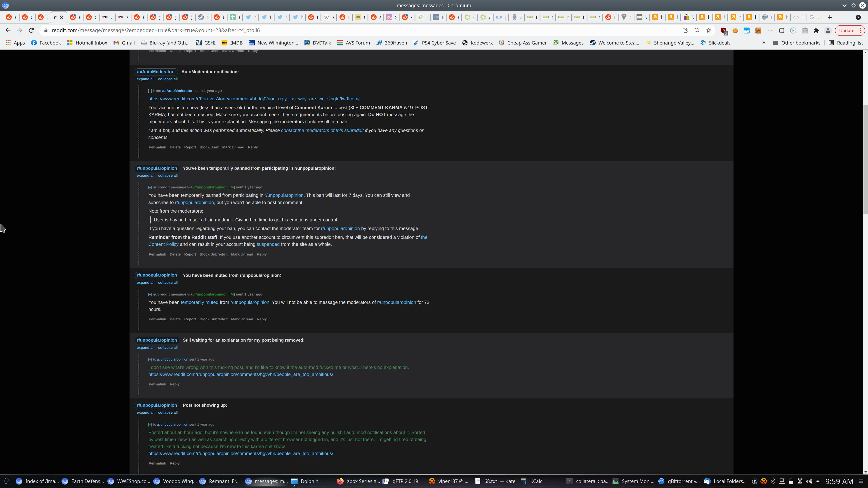Screen dimensions: 868x488
Task: Open the user profile avatar icon
Action: click(828, 30)
